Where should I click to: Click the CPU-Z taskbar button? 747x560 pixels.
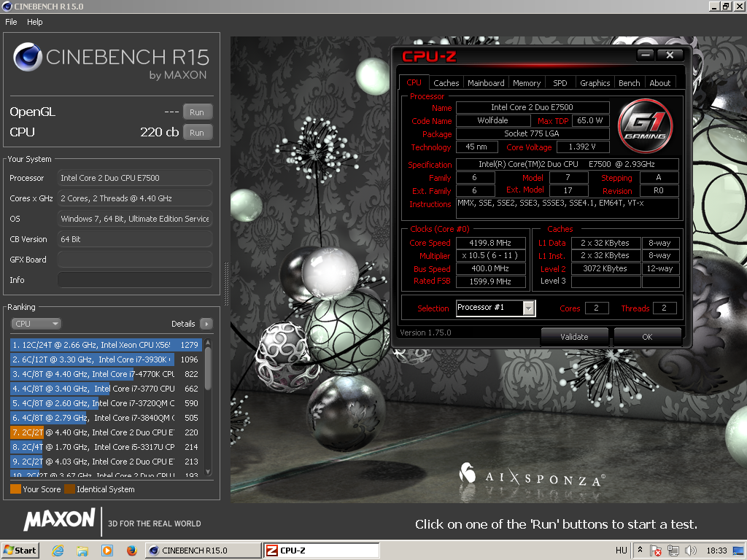click(x=322, y=551)
